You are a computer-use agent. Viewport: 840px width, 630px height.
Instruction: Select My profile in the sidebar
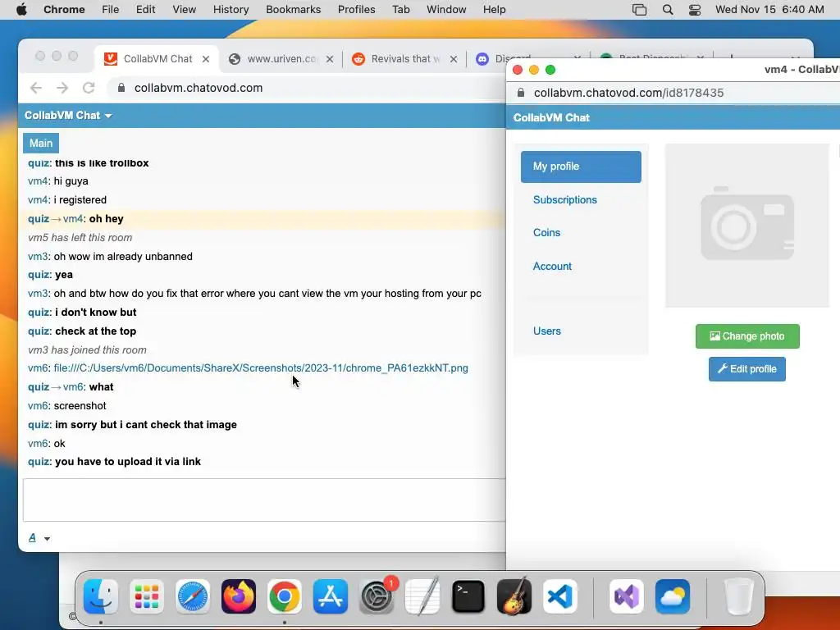[581, 167]
